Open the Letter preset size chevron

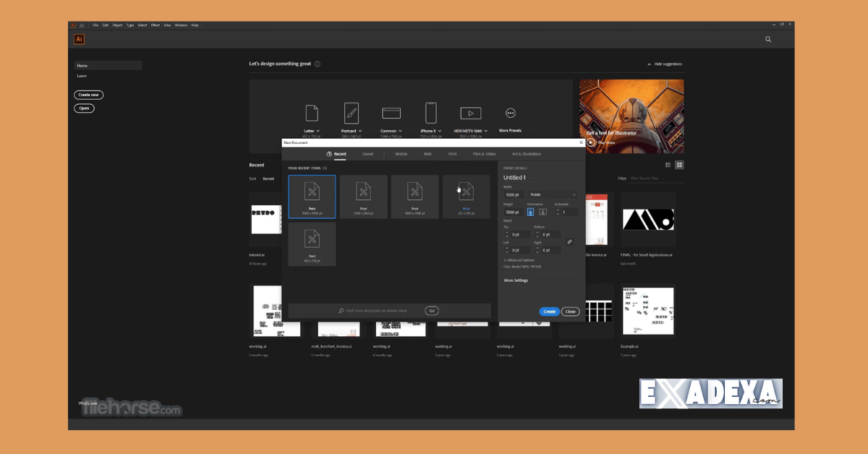point(318,131)
